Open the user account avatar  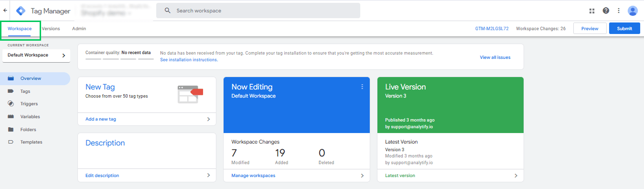(633, 11)
